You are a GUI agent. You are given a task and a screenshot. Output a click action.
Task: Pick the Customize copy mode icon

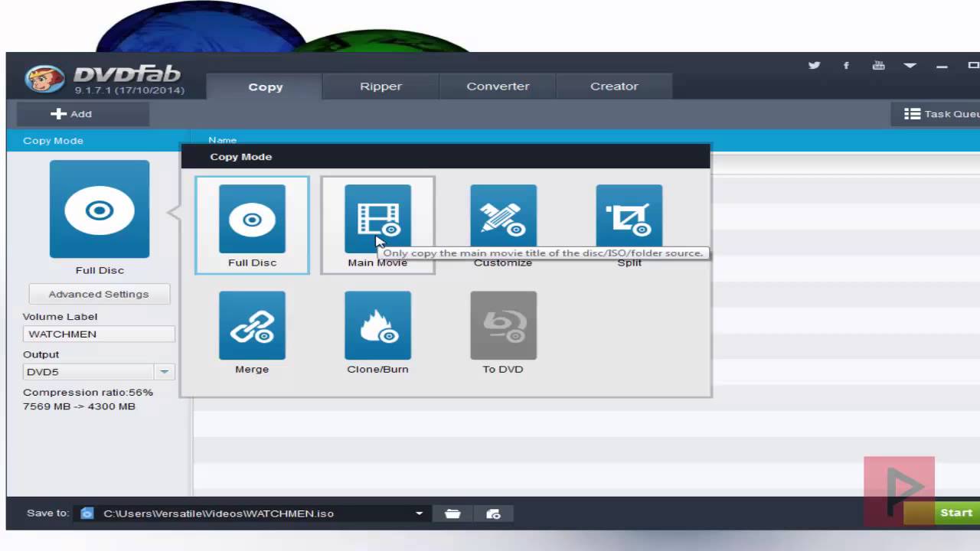(503, 219)
